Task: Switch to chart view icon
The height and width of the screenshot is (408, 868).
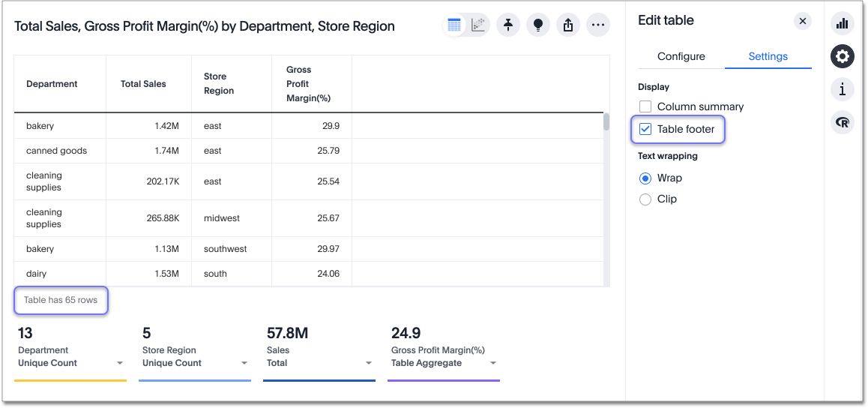Action: [x=477, y=25]
